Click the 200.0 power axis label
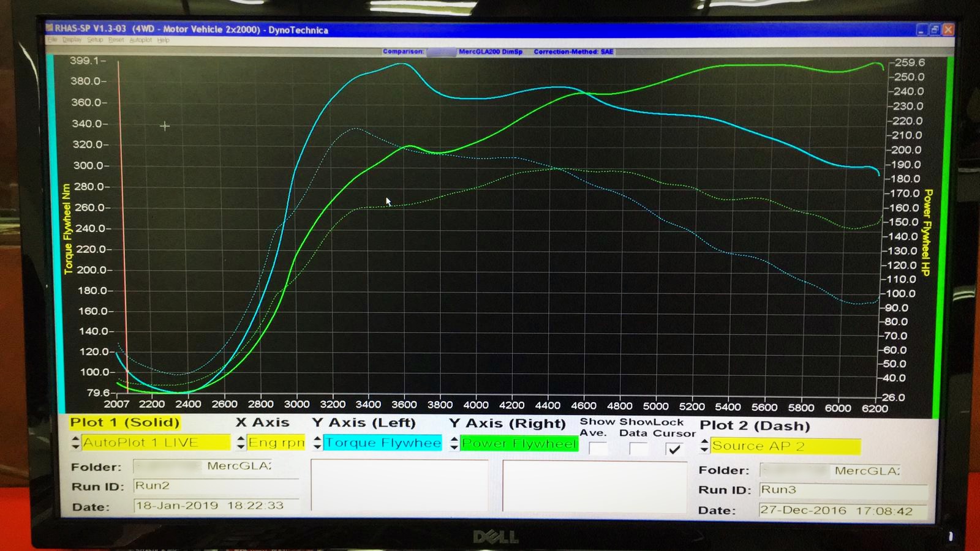980x551 pixels. coord(907,150)
